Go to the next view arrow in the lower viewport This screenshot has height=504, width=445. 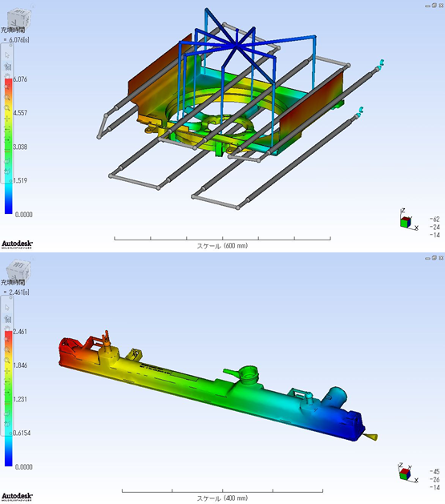(7, 392)
